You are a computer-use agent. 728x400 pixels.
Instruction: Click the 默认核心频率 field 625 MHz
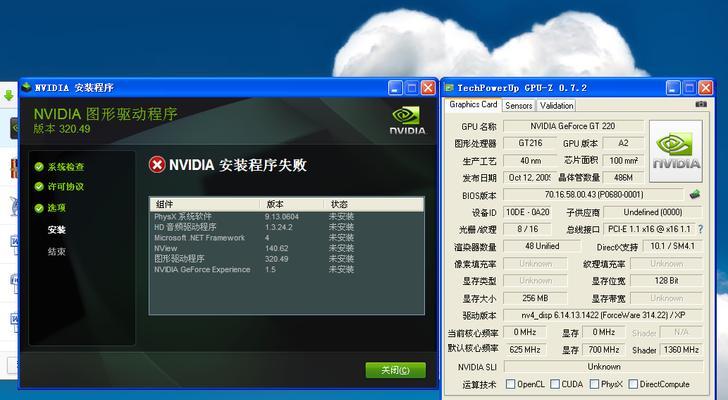(525, 349)
